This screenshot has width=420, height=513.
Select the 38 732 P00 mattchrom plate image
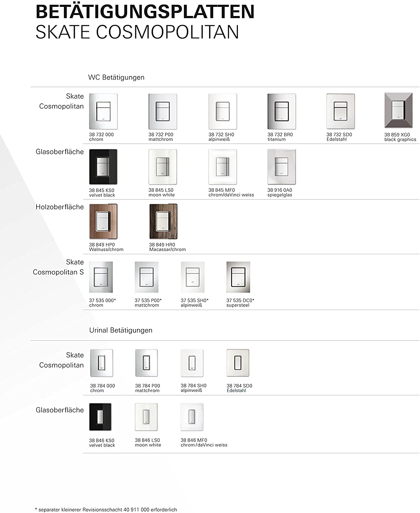click(163, 111)
